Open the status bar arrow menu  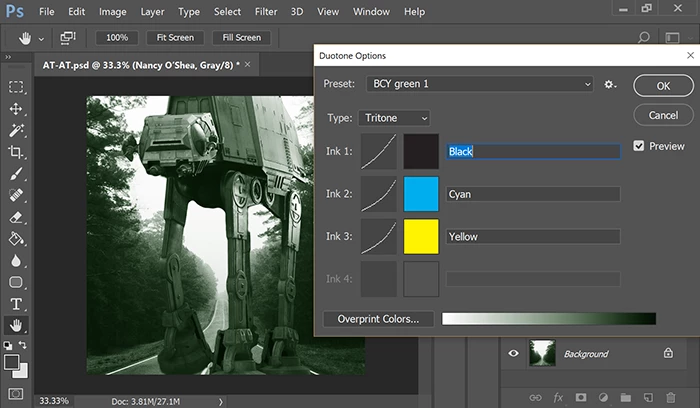coord(221,402)
